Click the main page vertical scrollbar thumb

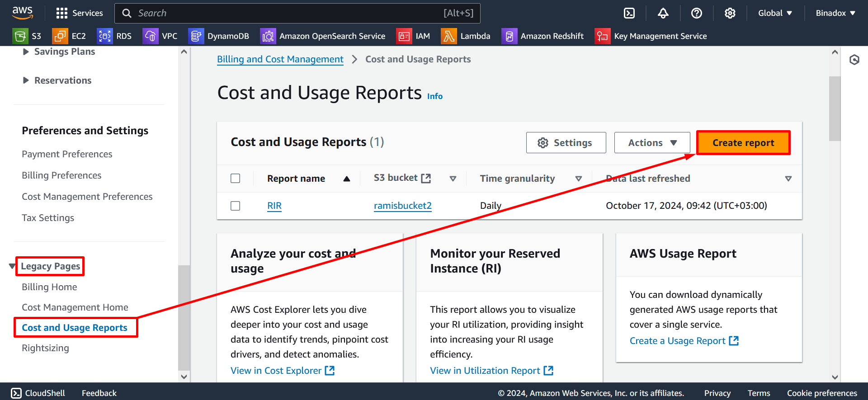point(835,108)
